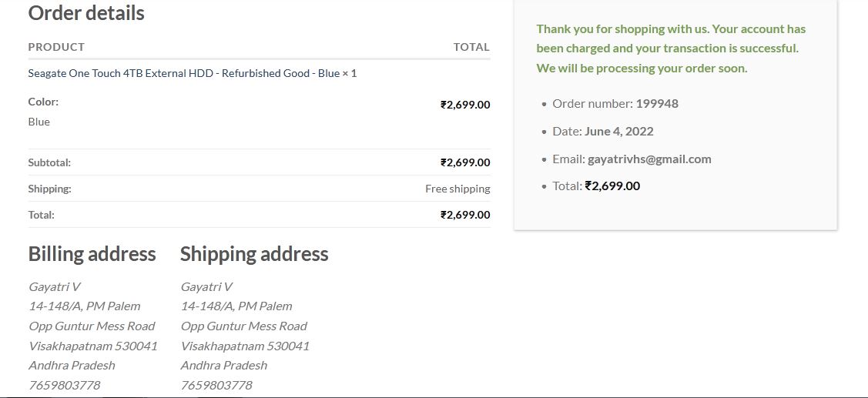
Task: Click the thank you confirmation message
Action: (x=671, y=48)
